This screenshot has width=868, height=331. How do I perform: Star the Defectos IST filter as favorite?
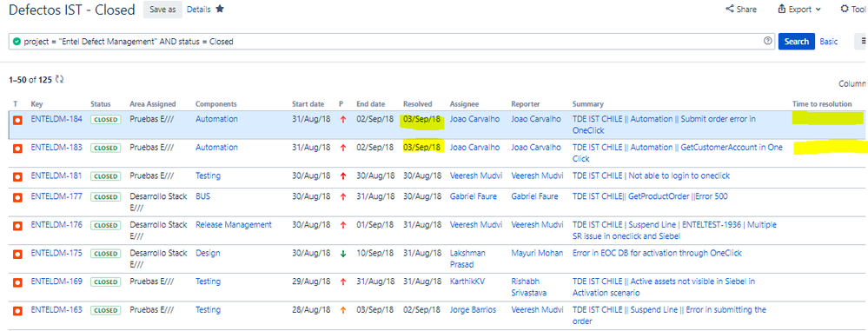coord(220,9)
